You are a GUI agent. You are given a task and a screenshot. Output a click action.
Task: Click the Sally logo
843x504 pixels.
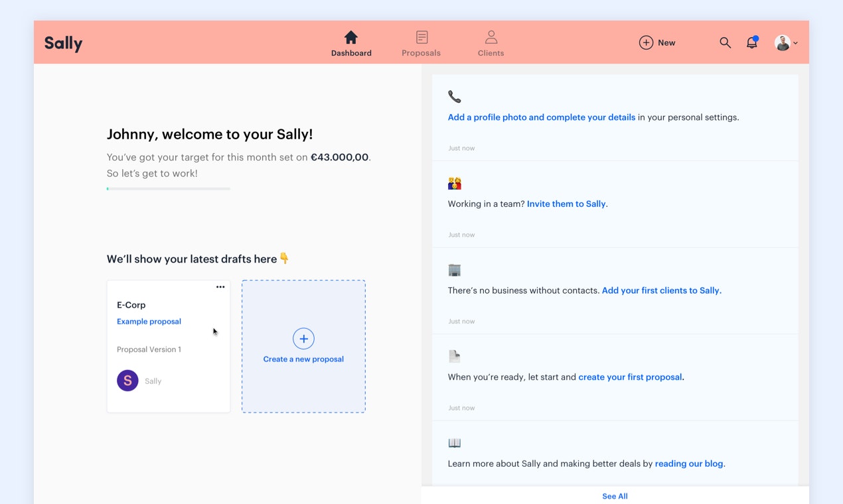pos(63,43)
